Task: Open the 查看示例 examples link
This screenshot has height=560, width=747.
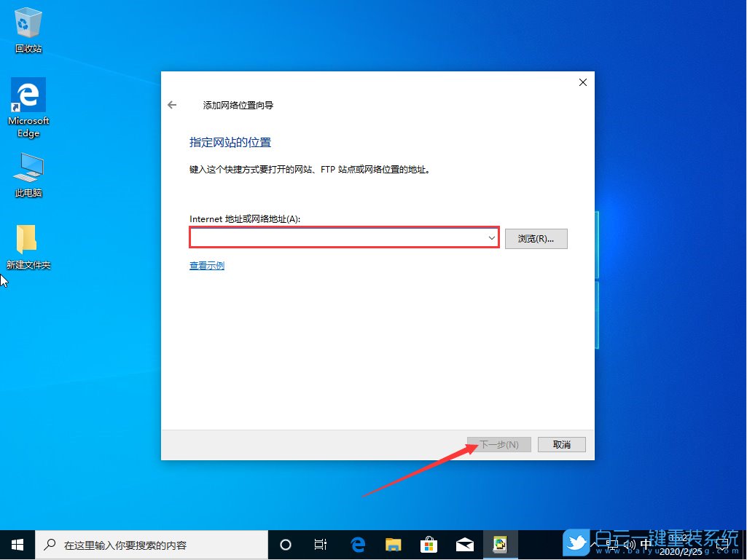Action: 206,266
